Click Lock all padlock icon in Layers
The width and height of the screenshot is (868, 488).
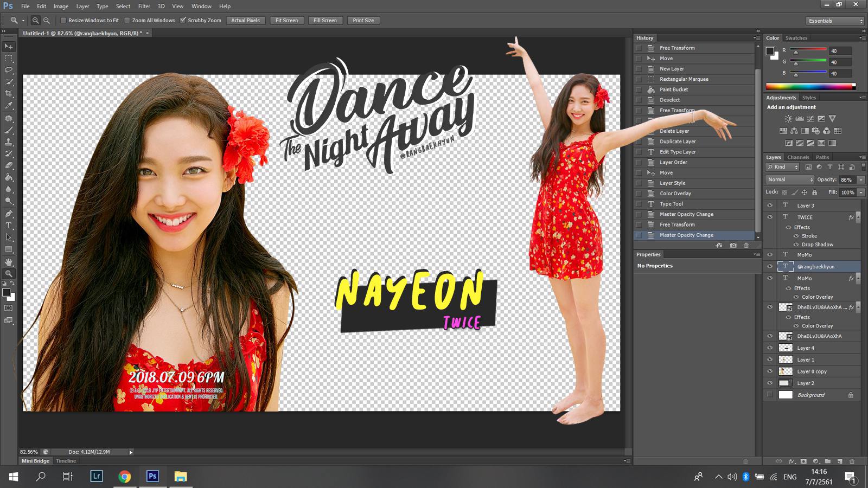coord(814,192)
